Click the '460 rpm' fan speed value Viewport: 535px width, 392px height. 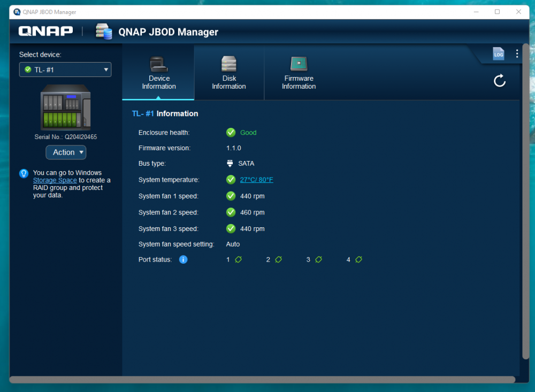253,212
